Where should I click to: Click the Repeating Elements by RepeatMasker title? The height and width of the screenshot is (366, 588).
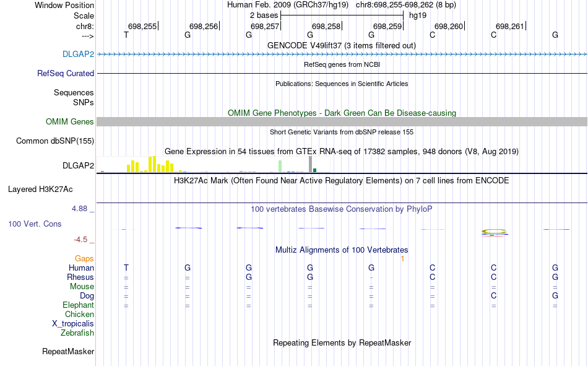click(x=342, y=342)
